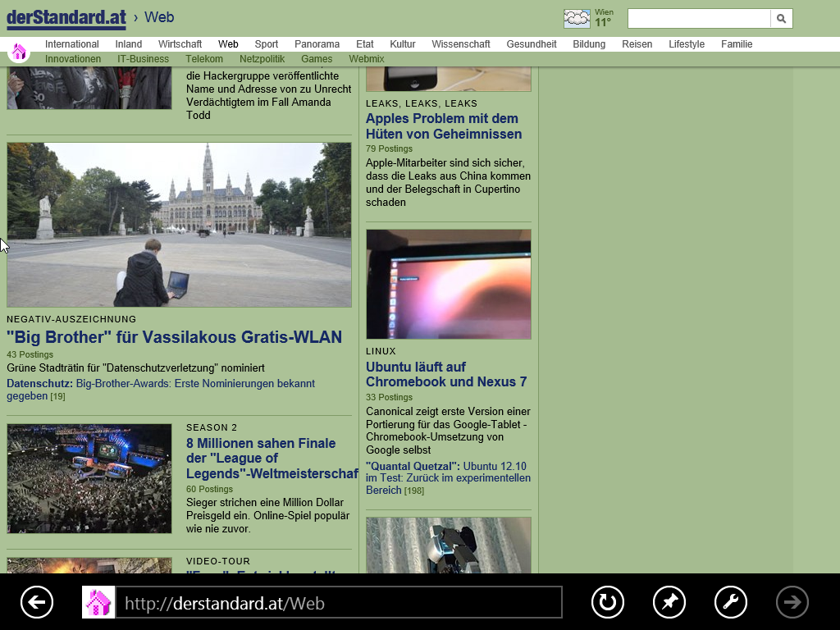Focus the site search input field

tap(699, 19)
